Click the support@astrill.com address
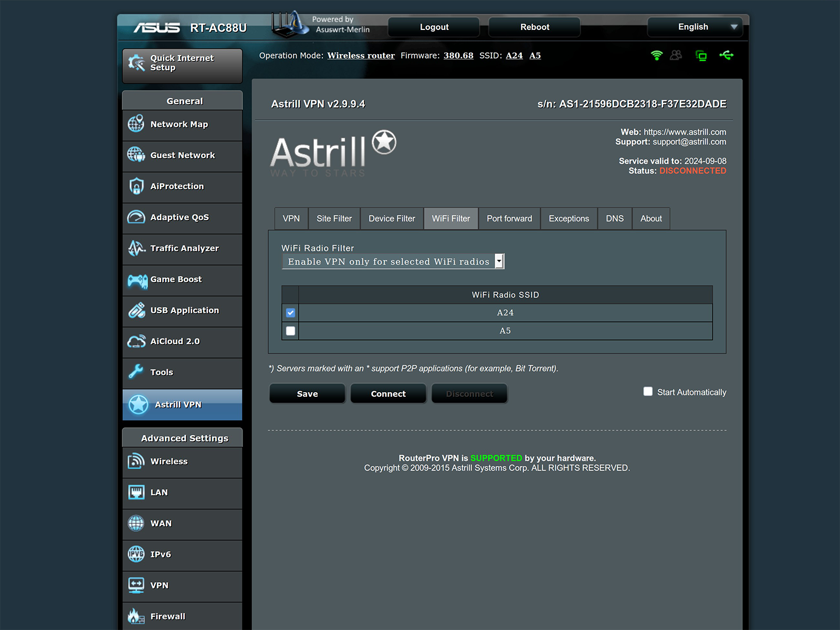Image resolution: width=840 pixels, height=630 pixels. click(689, 142)
